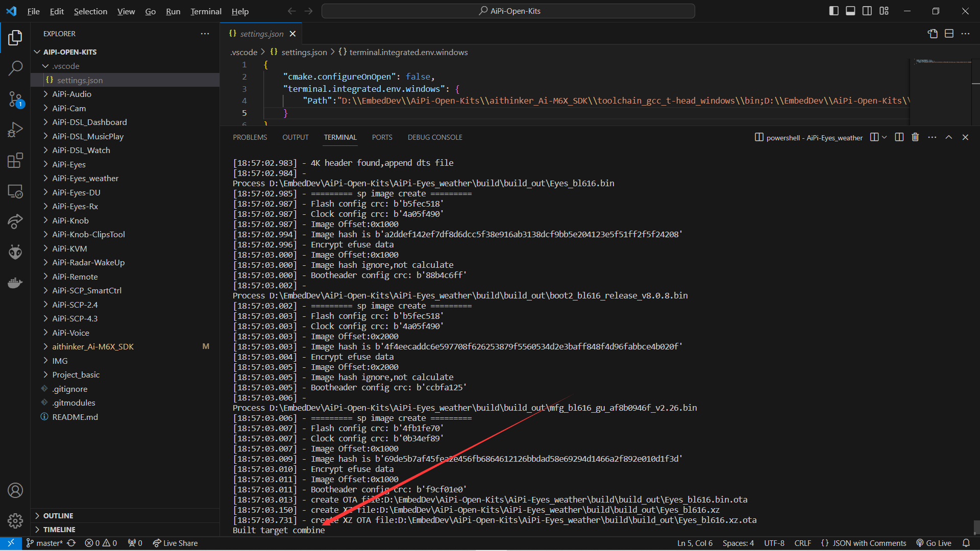Open Accounts icon in activity bar
980x551 pixels.
[x=15, y=490]
